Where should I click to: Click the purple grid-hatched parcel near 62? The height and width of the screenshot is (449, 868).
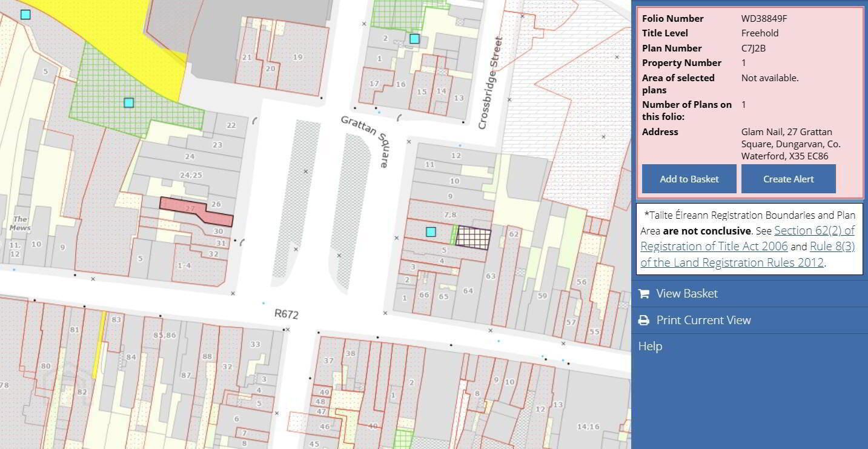click(x=473, y=238)
